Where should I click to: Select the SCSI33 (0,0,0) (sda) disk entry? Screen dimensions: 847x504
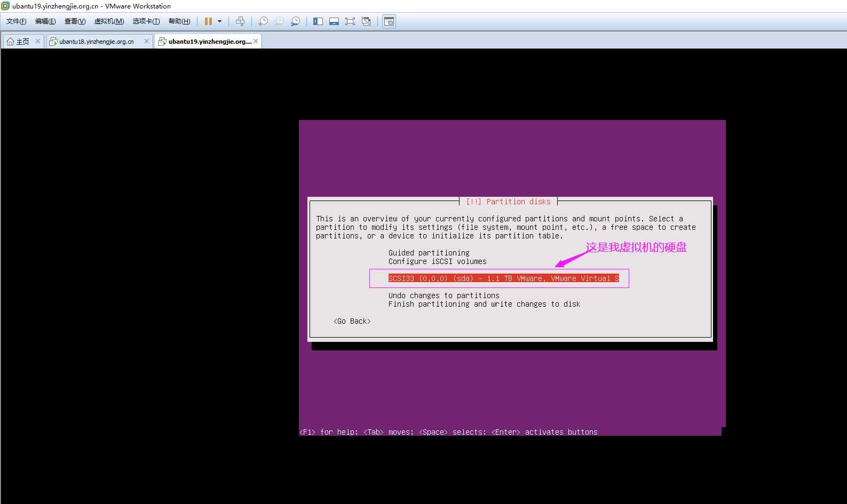[x=504, y=278]
